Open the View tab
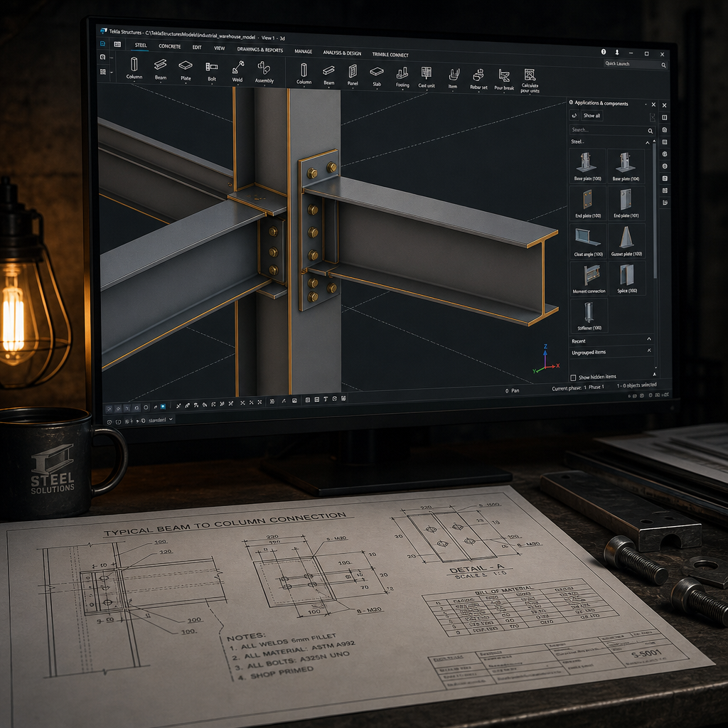The image size is (728, 728). tap(219, 48)
